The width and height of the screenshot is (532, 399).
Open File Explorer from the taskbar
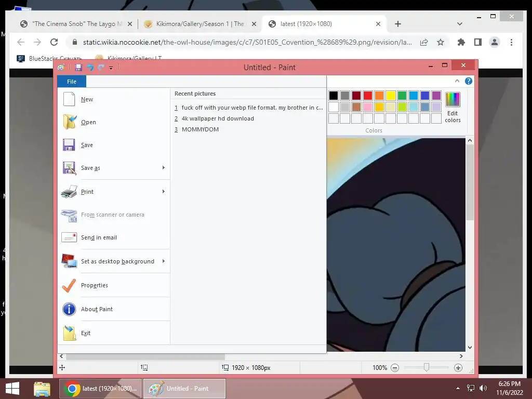tap(42, 389)
